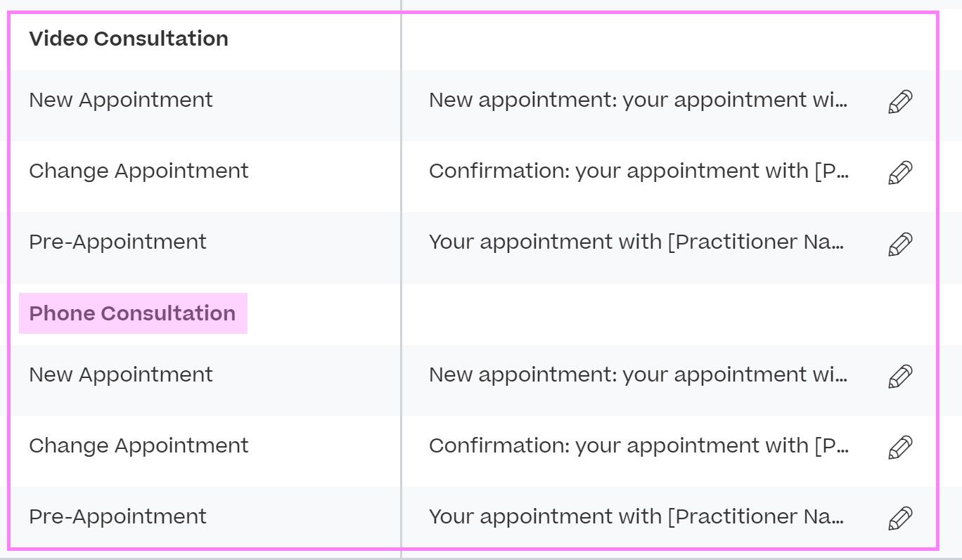Edit Video Consultation New Appointment message
The height and width of the screenshot is (560, 962).
pos(900,102)
